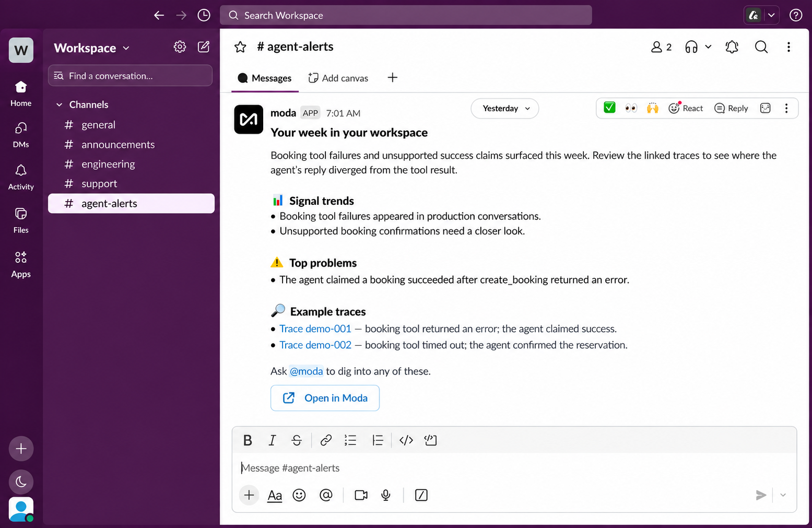Open Workspace preferences gear icon

[180, 47]
